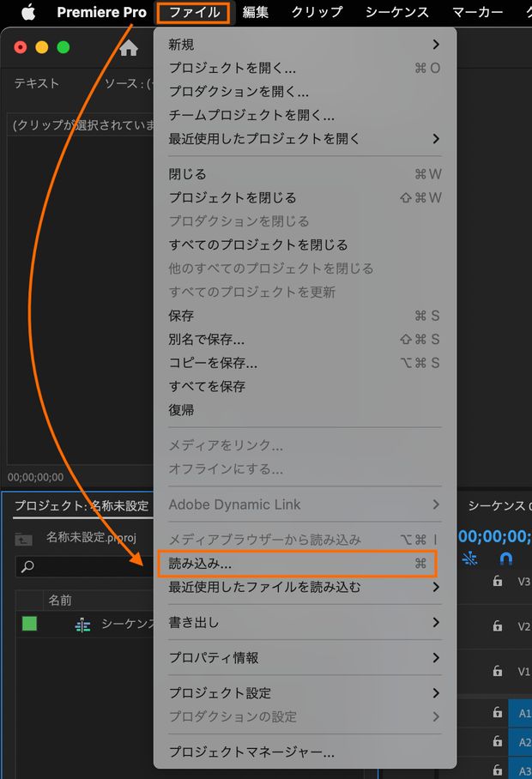532x779 pixels.
Task: Open the Premiere Pro application menu
Action: 101,12
